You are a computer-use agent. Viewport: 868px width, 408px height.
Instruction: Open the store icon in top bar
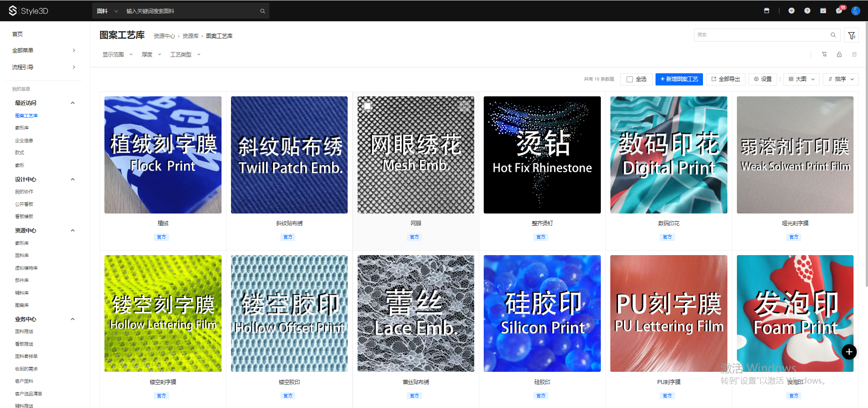click(x=766, y=11)
